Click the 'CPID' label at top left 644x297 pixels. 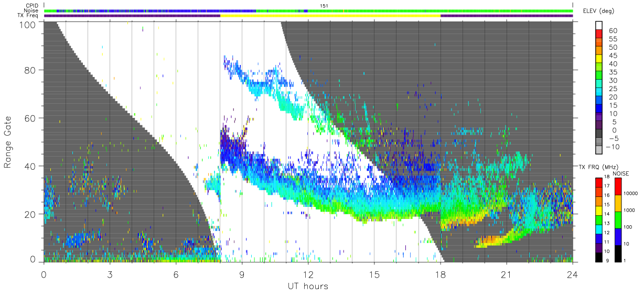[x=31, y=6]
